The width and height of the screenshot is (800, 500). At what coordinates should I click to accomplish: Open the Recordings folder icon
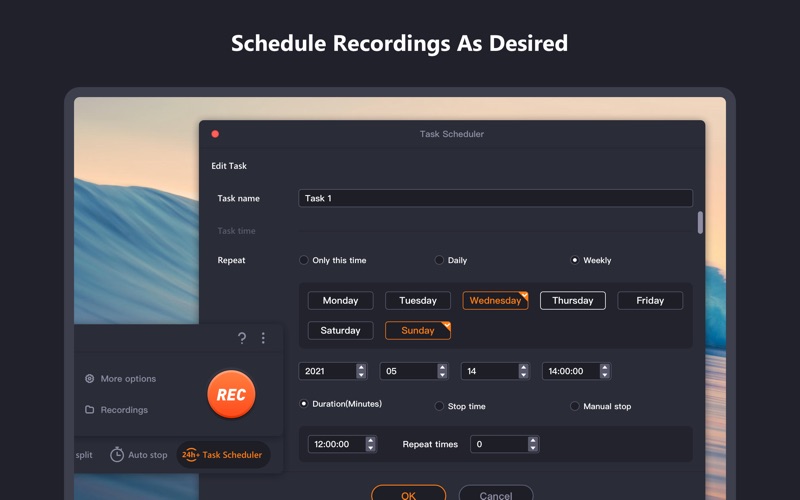tap(90, 410)
